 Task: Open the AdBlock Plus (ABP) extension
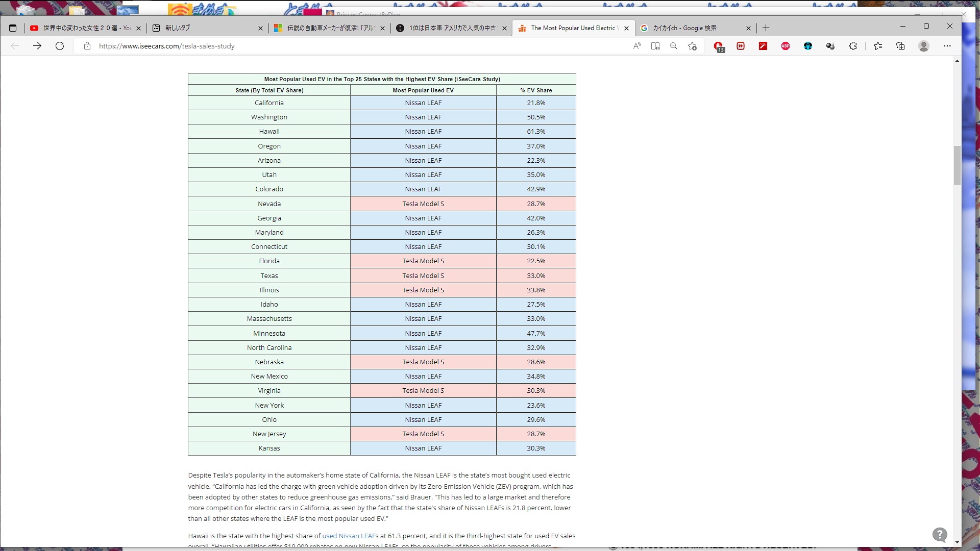coord(786,46)
